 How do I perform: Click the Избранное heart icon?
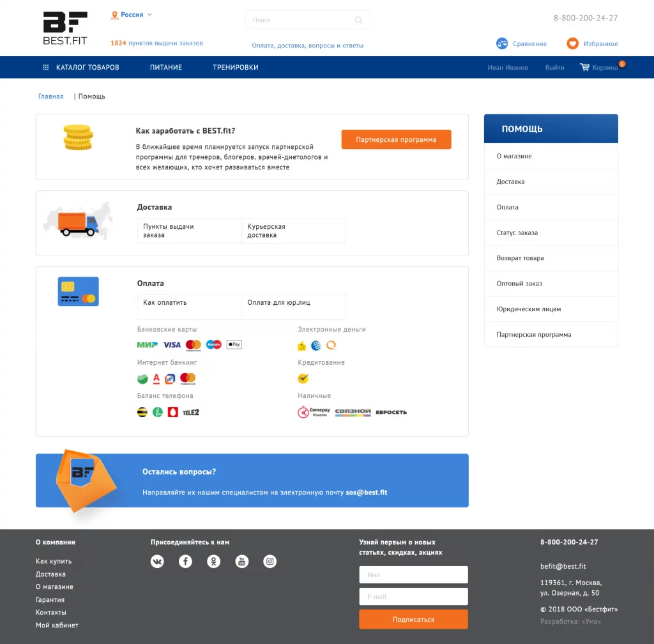(x=572, y=43)
